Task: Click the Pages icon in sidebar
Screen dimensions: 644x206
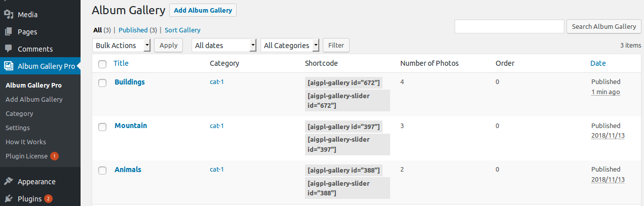Action: click(9, 32)
